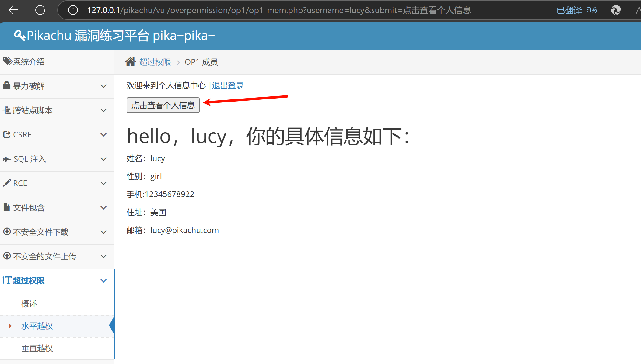Click the 超过权限 sidebar menu label

tap(29, 281)
